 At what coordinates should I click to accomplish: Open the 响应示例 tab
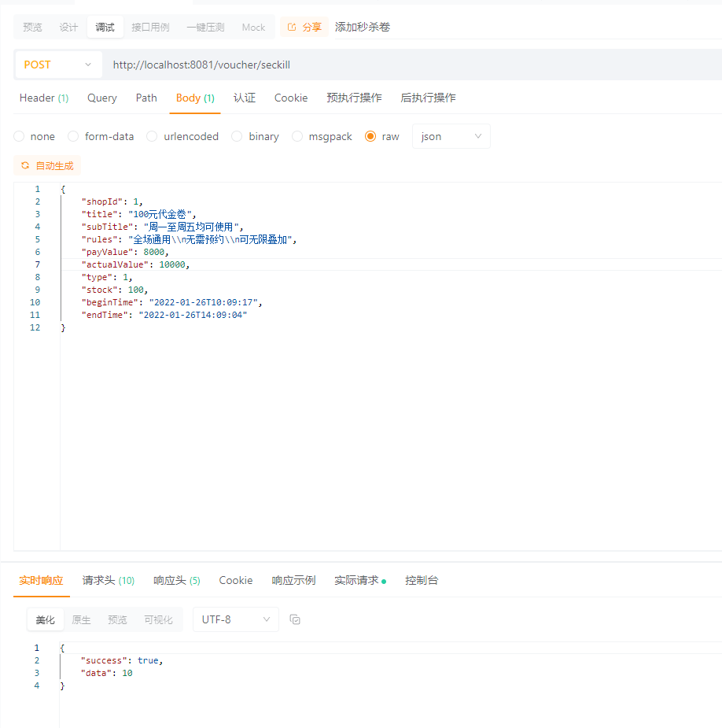coord(293,580)
